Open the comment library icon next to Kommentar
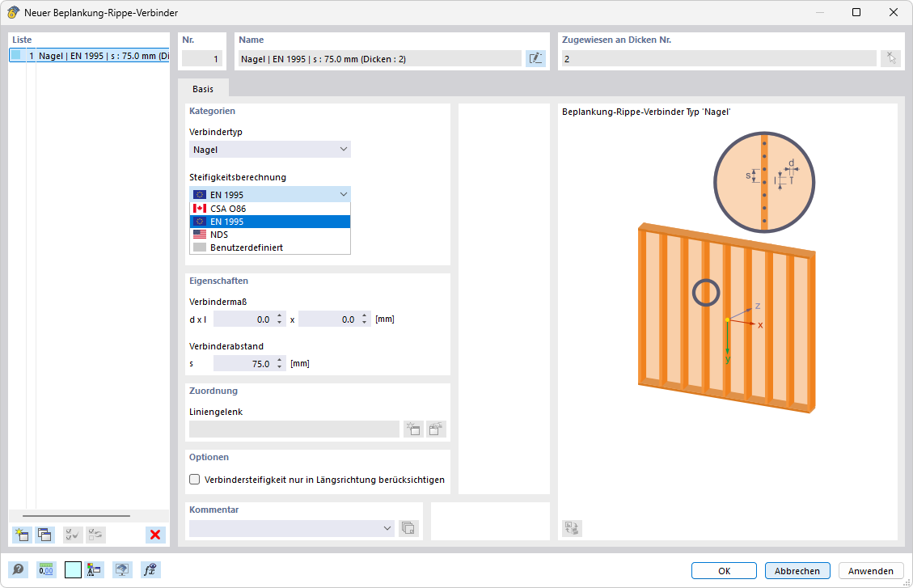The height and width of the screenshot is (588, 913). click(x=408, y=528)
